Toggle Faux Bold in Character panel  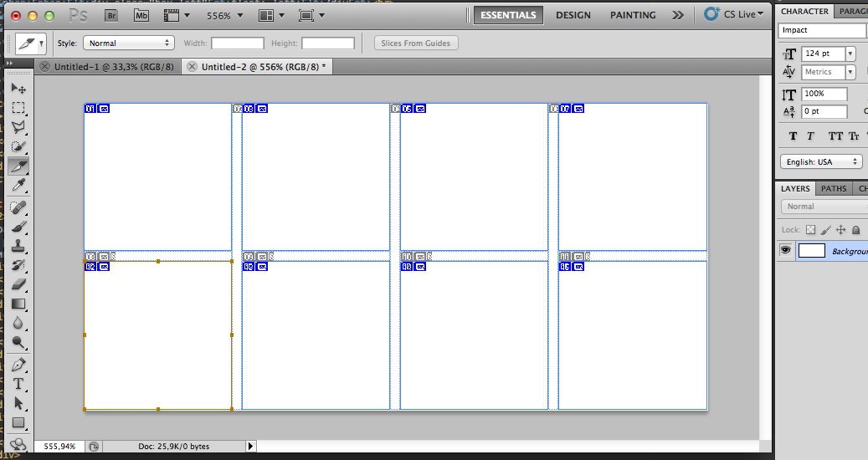click(793, 136)
